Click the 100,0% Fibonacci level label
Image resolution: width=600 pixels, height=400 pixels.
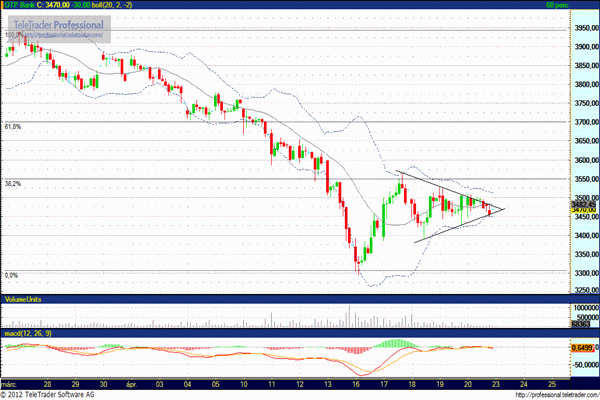coord(15,36)
